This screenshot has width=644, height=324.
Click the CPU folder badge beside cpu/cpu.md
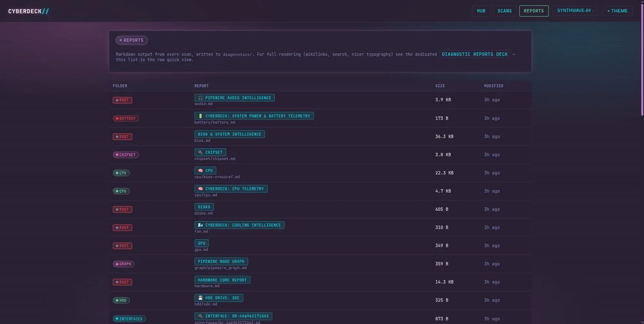tap(121, 191)
